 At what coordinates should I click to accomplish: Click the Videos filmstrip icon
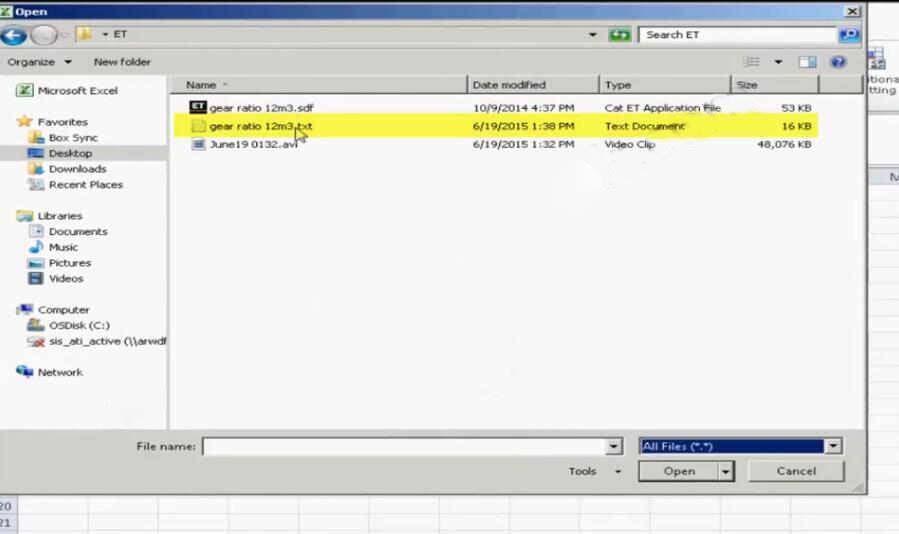(x=36, y=278)
